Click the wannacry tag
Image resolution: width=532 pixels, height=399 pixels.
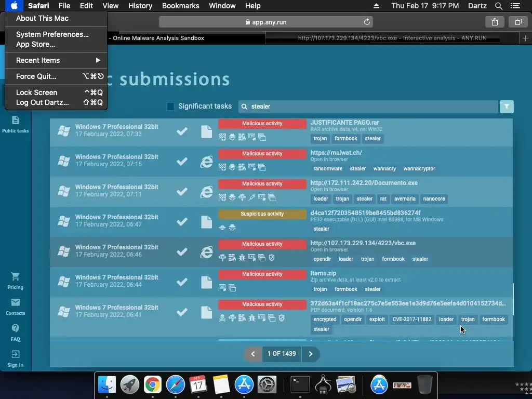click(384, 169)
